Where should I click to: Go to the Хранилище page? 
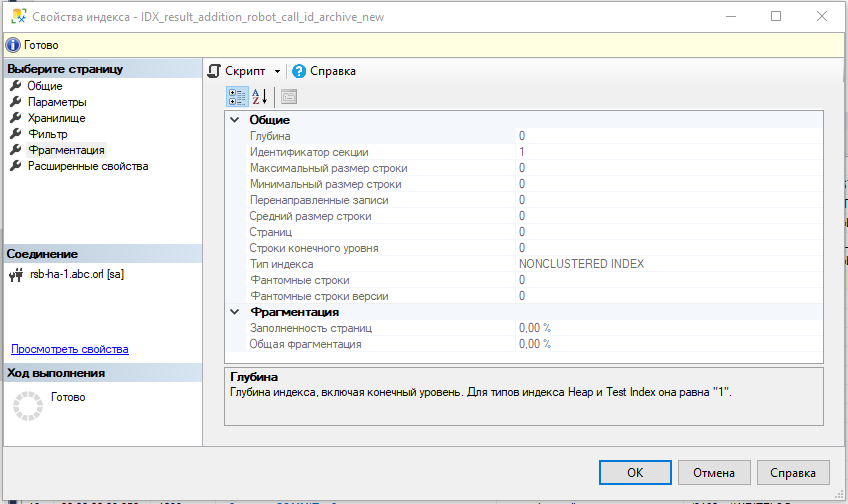[56, 118]
